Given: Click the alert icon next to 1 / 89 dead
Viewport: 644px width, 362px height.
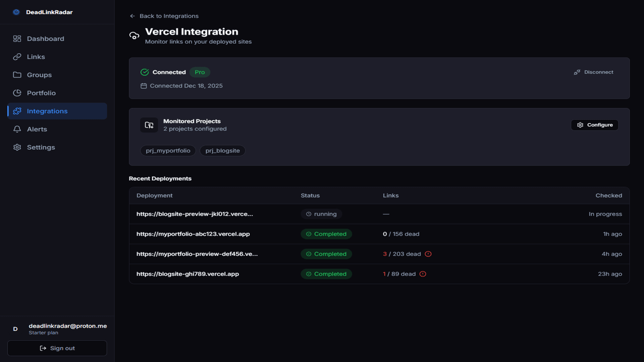Looking at the screenshot, I should point(423,274).
